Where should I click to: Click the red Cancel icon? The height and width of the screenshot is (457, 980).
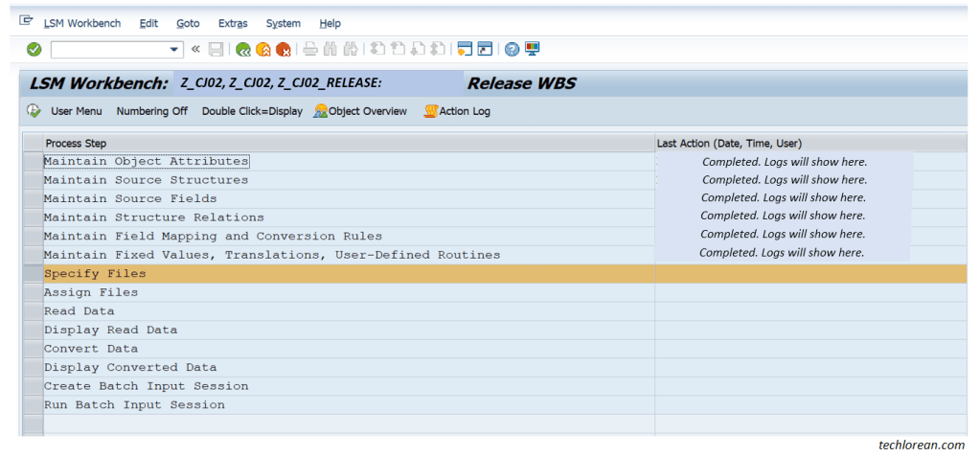pyautogui.click(x=284, y=50)
